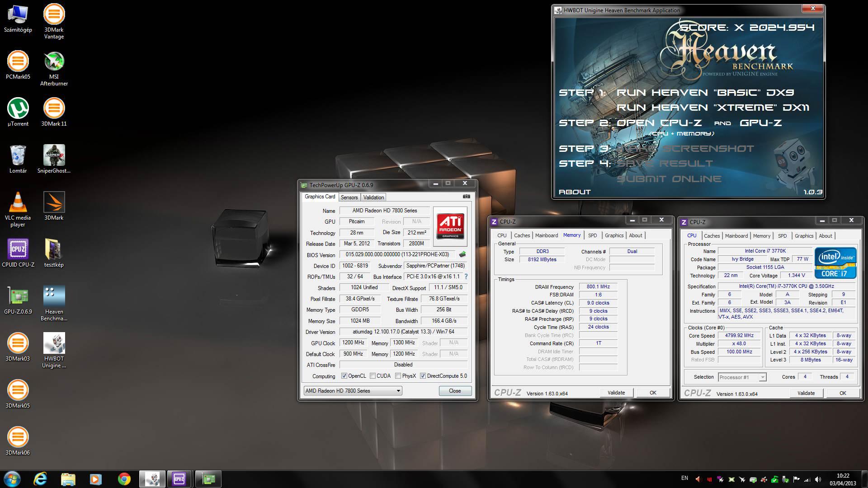868x488 pixels.
Task: Click the GPU Clock 1200 MHz field
Action: pos(354,343)
